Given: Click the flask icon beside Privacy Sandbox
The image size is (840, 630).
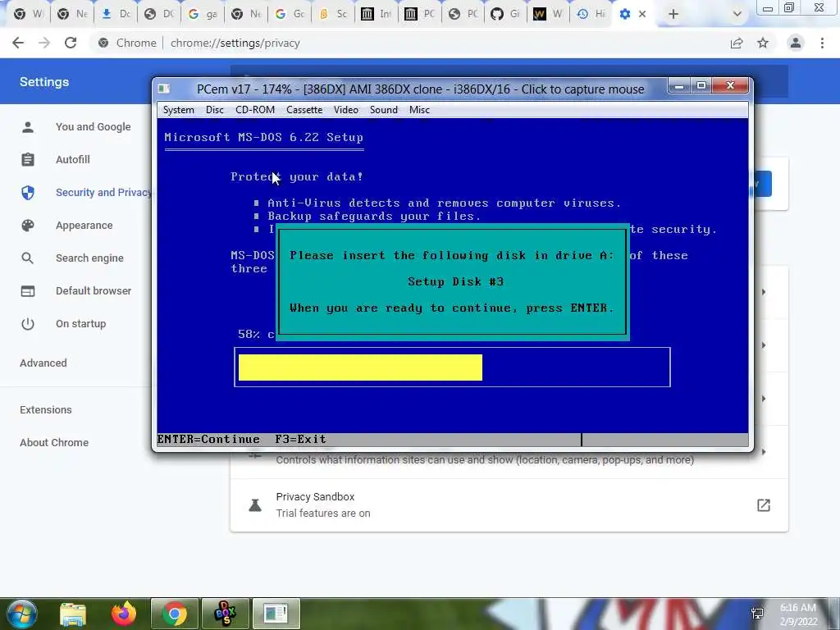Looking at the screenshot, I should tap(255, 505).
